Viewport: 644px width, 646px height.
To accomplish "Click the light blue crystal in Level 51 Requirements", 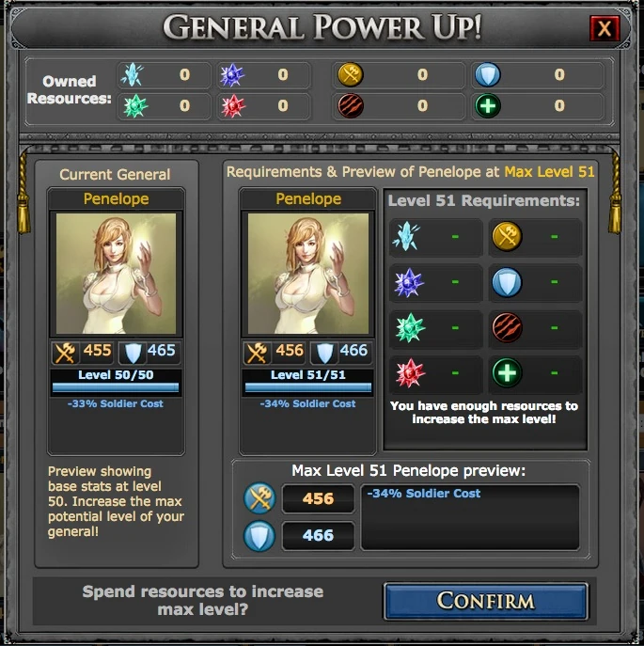I will point(407,236).
